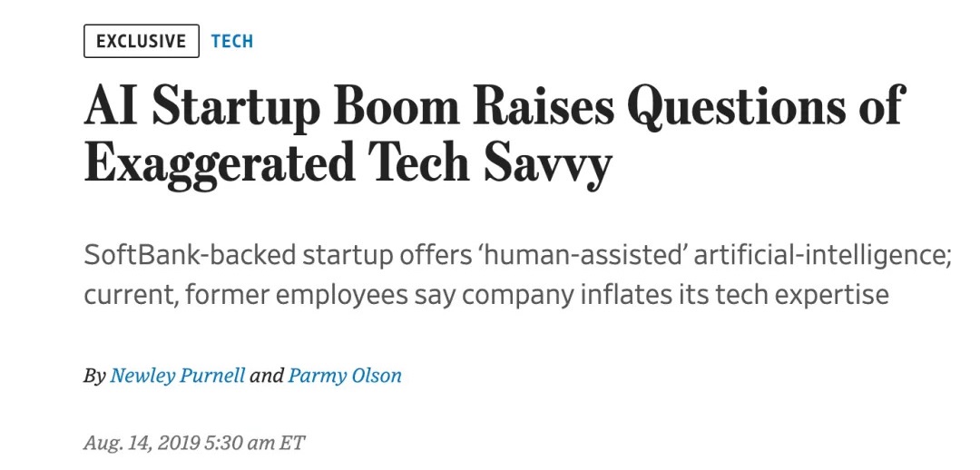Click the 'Aug. 14, 2019' publication date

click(x=142, y=443)
